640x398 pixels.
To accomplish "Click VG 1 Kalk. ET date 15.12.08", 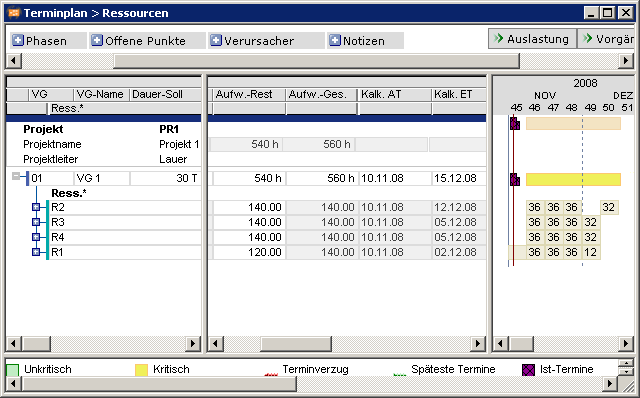I will pos(459,178).
